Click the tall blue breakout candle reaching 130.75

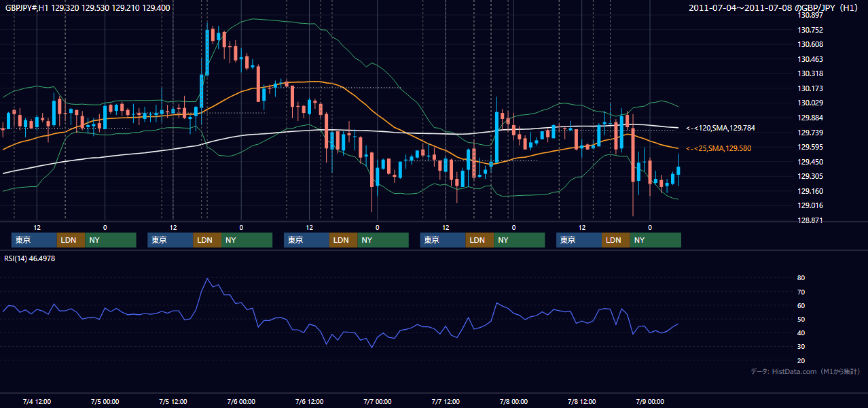(x=206, y=52)
